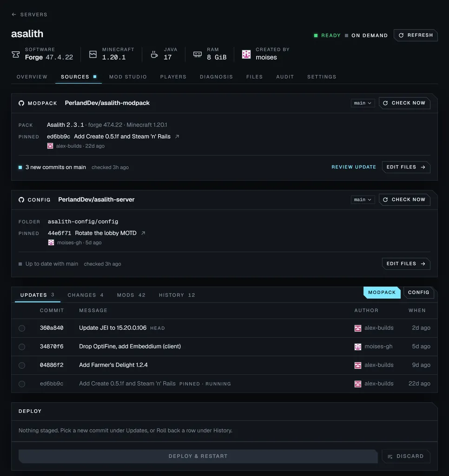This screenshot has width=449, height=476.
Task: Show the Mods 42 sub-tab
Action: (131, 295)
